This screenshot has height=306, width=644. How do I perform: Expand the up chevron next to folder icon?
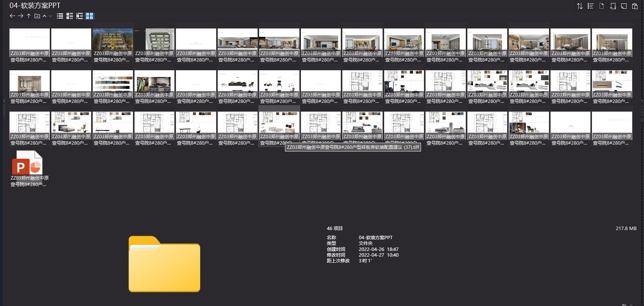pyautogui.click(x=44, y=16)
